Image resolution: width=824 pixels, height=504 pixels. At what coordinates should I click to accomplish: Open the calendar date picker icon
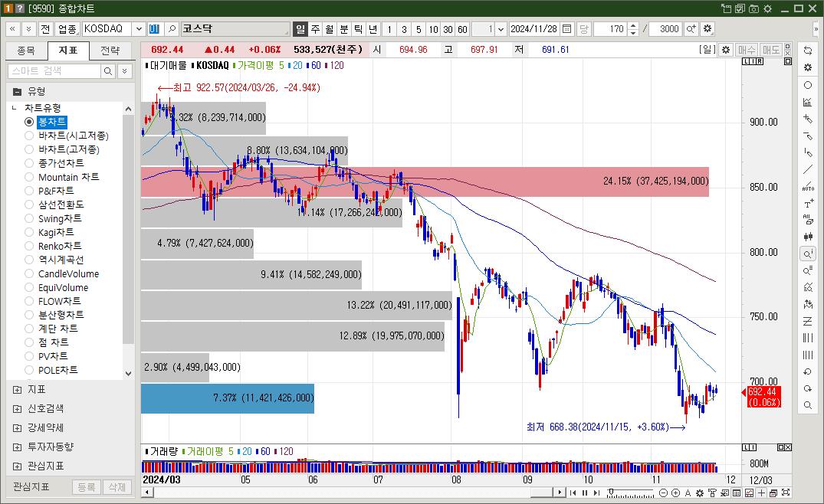[566, 29]
